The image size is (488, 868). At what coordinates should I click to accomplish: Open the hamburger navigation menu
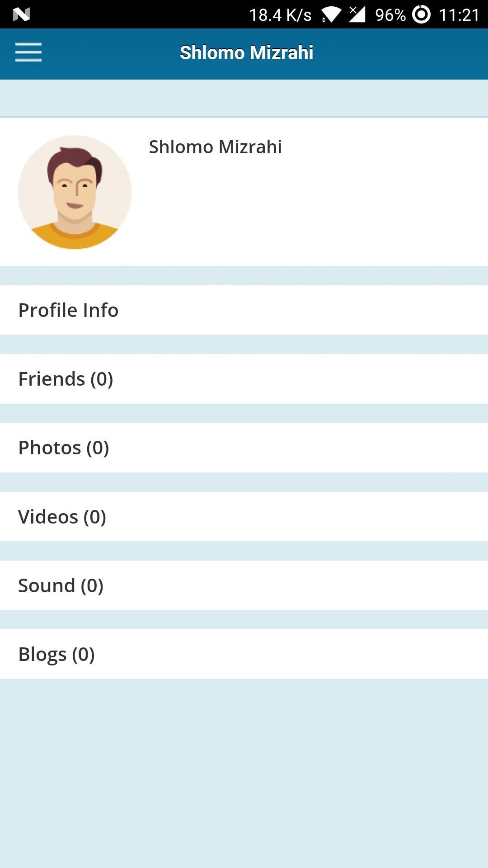pyautogui.click(x=28, y=52)
